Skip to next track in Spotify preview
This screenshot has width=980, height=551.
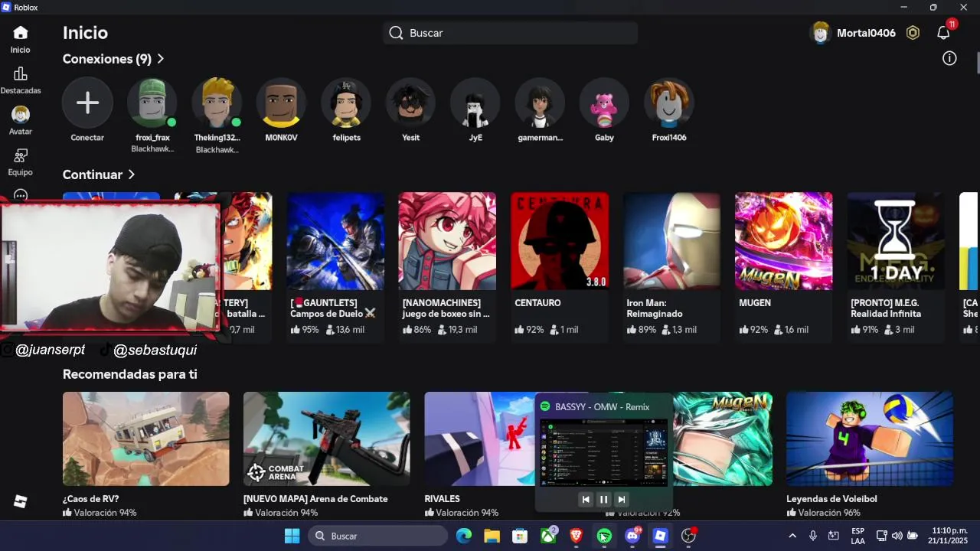[x=622, y=500]
